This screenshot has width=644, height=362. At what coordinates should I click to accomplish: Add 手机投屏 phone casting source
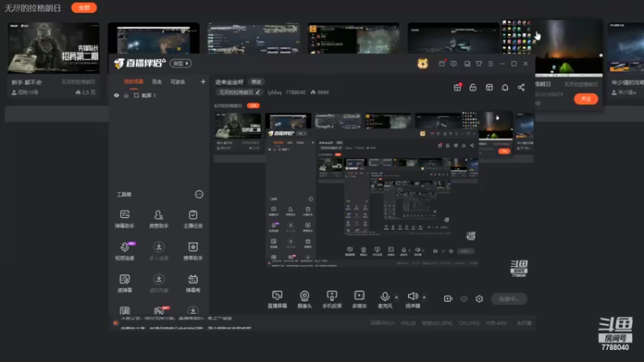332,299
